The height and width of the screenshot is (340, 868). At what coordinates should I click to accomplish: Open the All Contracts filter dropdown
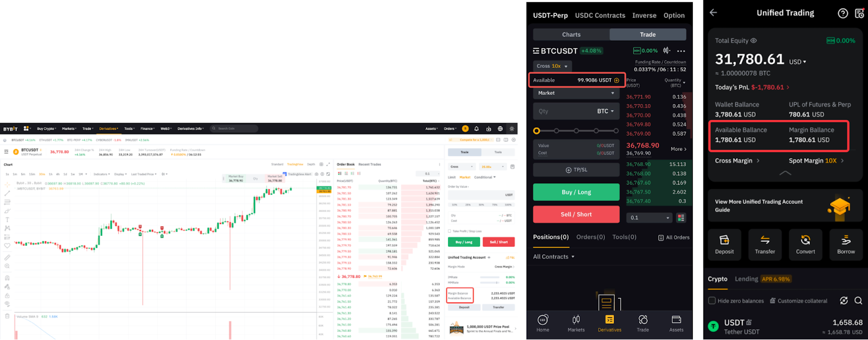point(554,257)
